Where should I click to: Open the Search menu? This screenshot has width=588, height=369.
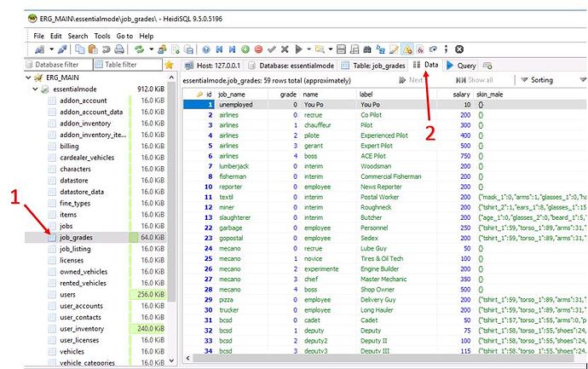click(x=78, y=36)
